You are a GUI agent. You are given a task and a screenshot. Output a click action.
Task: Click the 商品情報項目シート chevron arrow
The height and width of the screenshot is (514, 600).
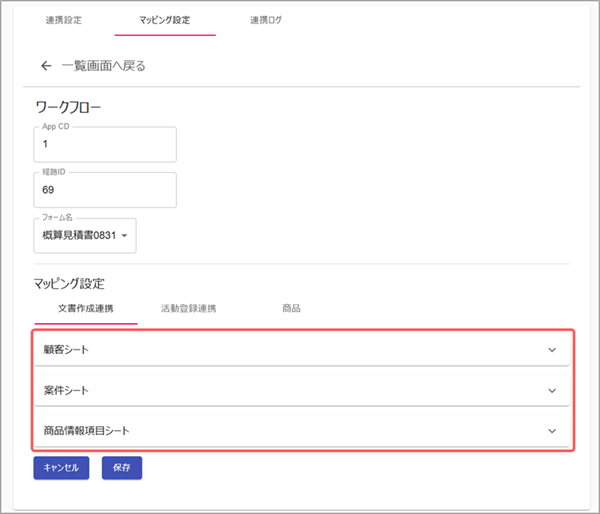tap(551, 431)
